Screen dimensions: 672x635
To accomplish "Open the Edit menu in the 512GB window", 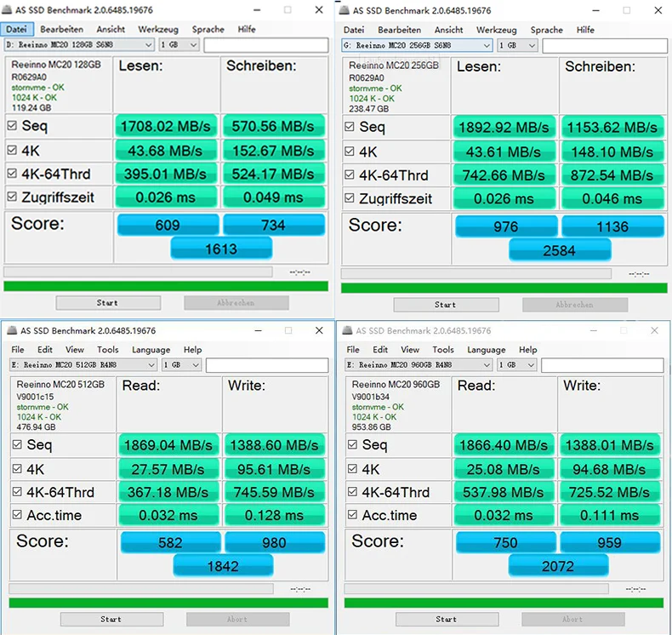I will click(44, 350).
